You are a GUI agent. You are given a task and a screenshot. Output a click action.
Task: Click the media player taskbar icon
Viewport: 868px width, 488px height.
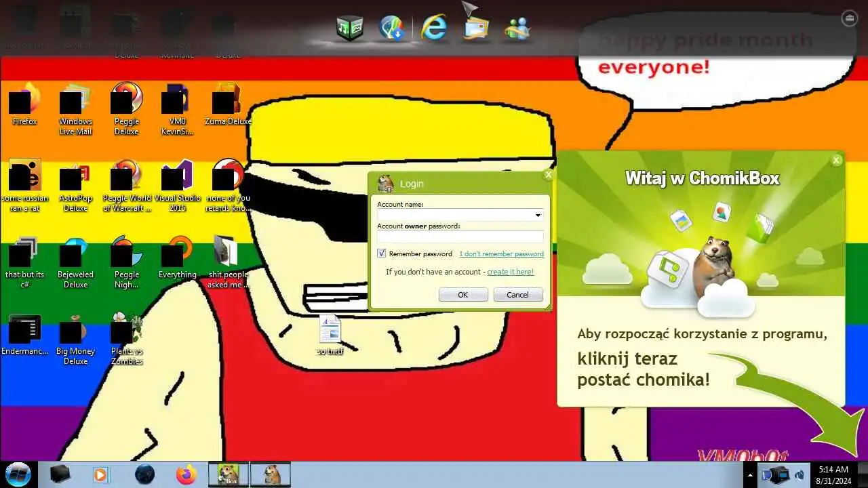pyautogui.click(x=100, y=474)
